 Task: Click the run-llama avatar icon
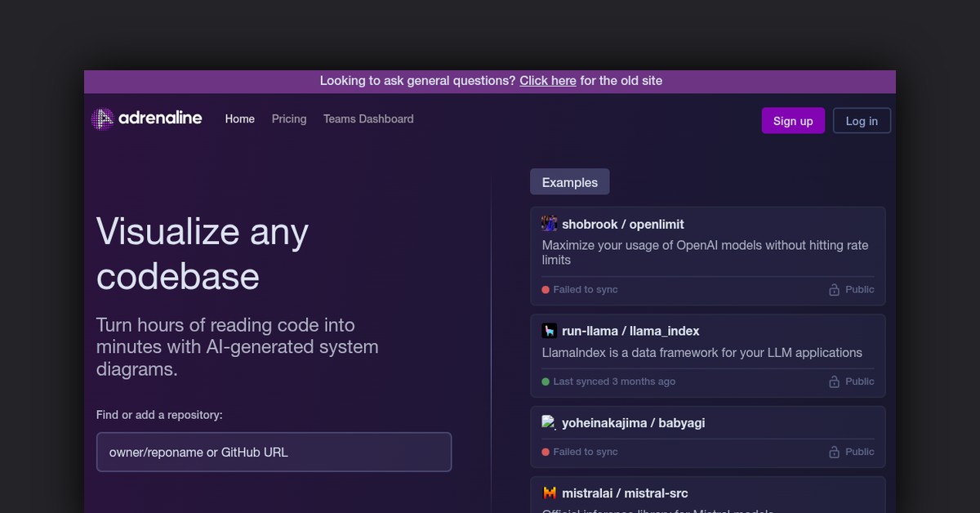(550, 331)
